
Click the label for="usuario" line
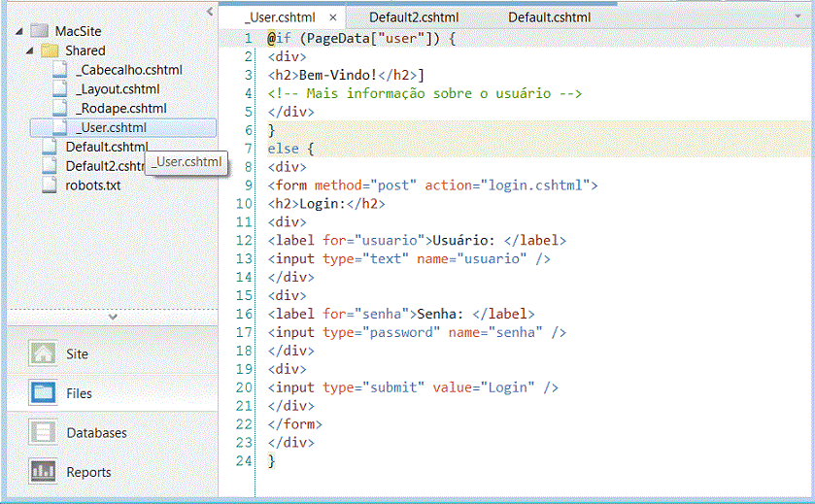(x=417, y=241)
